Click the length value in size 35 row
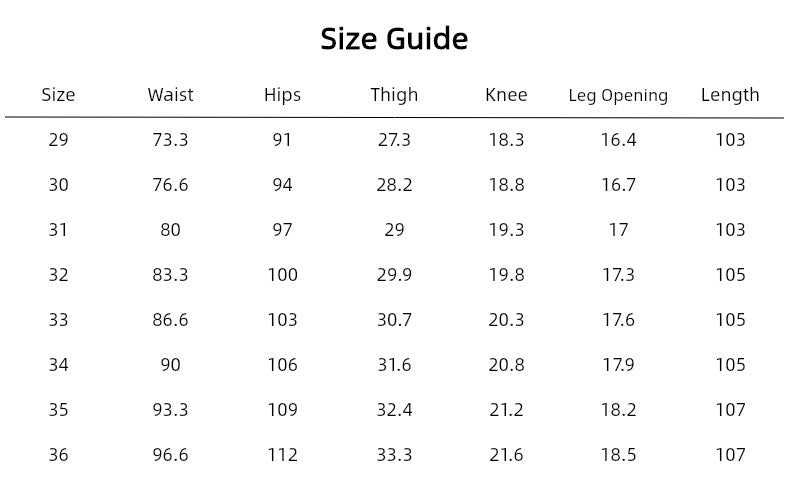The height and width of the screenshot is (490, 789). click(x=730, y=410)
